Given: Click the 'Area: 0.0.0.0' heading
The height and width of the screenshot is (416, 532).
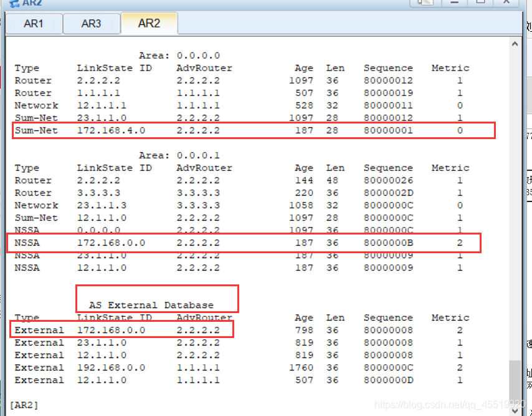Looking at the screenshot, I should tap(179, 56).
